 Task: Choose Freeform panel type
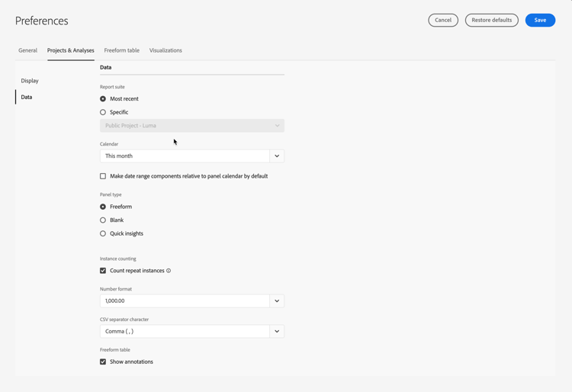103,207
